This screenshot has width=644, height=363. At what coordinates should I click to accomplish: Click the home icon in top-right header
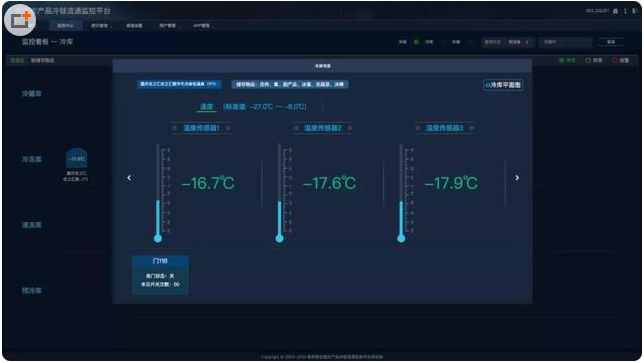615,11
